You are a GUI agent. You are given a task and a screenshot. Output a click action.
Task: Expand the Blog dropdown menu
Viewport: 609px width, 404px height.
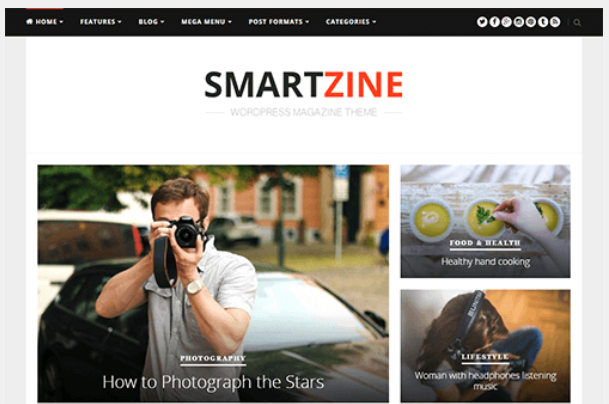(x=151, y=22)
